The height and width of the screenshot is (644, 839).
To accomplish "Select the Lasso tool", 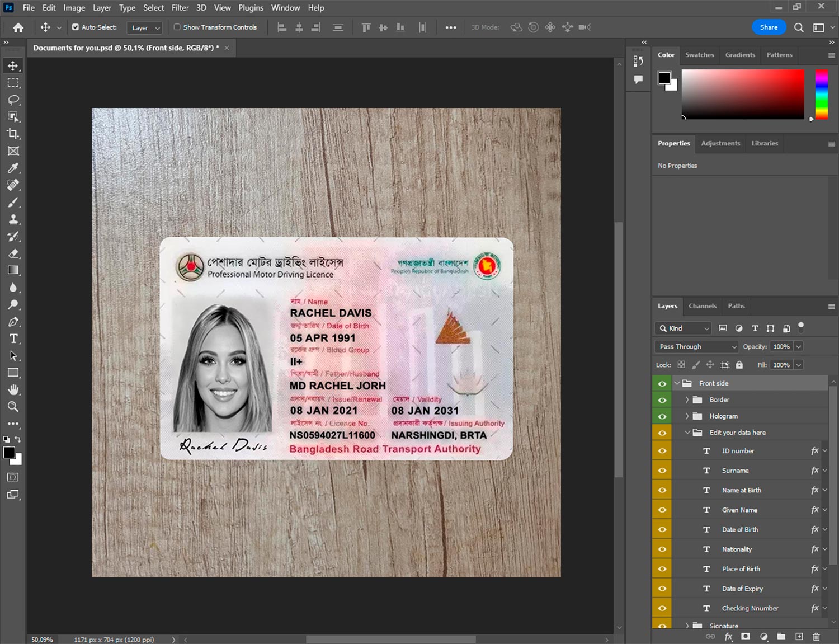I will [13, 100].
